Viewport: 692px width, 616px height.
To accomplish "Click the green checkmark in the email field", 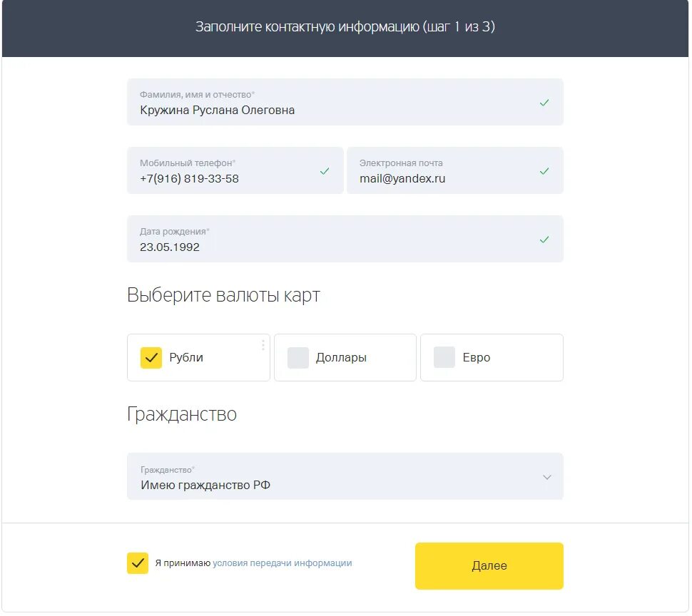I will point(544,171).
